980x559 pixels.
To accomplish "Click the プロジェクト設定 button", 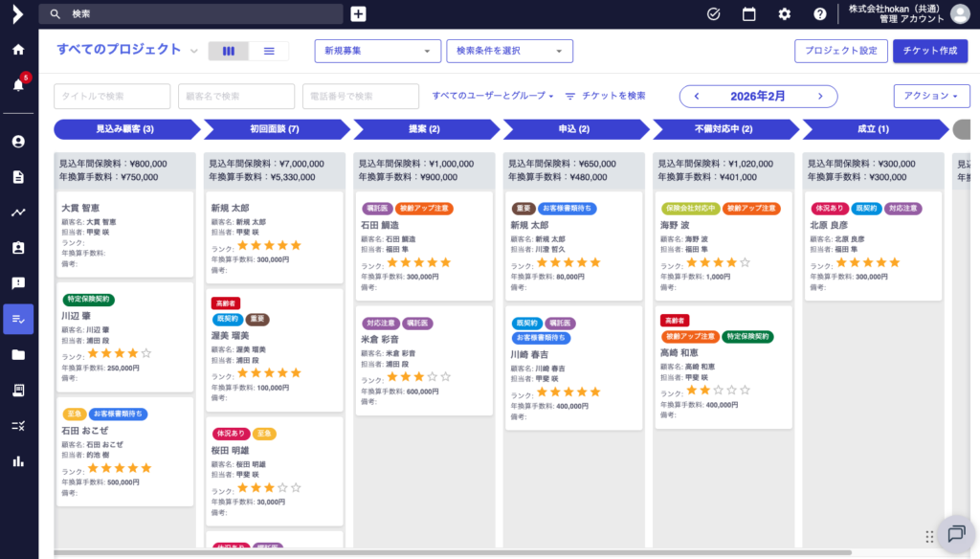I will point(840,51).
